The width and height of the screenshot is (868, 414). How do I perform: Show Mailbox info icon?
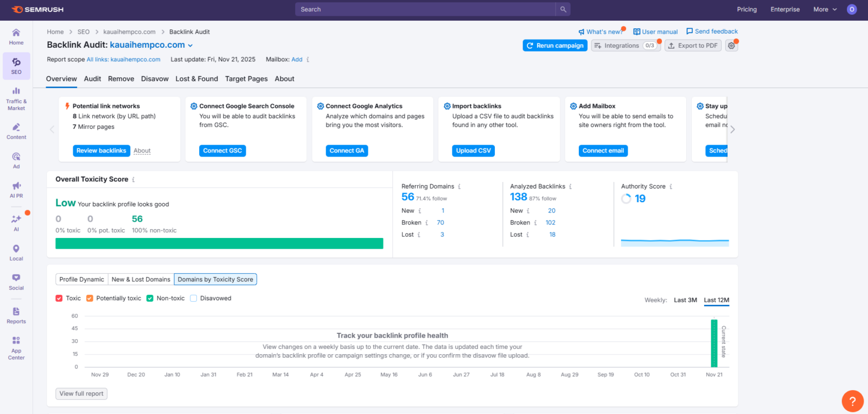[x=308, y=60]
